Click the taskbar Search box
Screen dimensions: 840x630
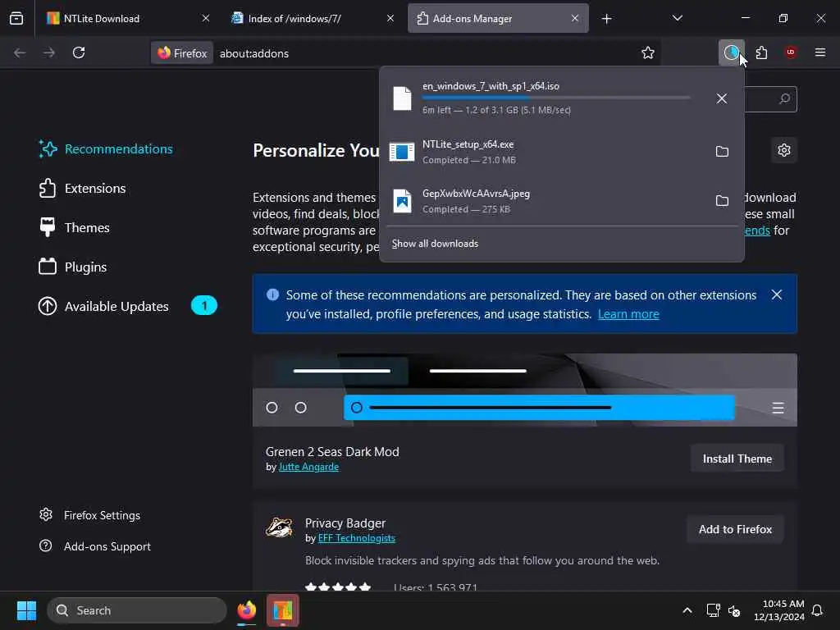[x=137, y=610]
